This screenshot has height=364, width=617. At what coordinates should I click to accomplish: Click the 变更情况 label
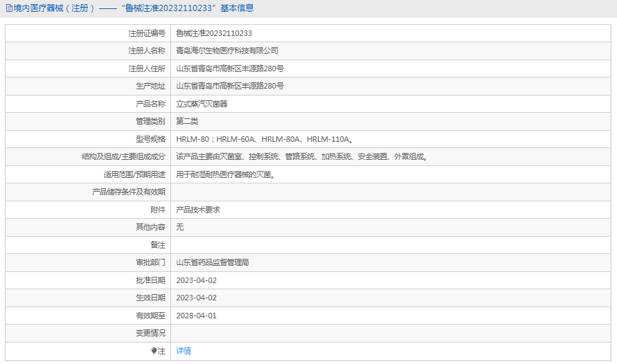pyautogui.click(x=150, y=333)
